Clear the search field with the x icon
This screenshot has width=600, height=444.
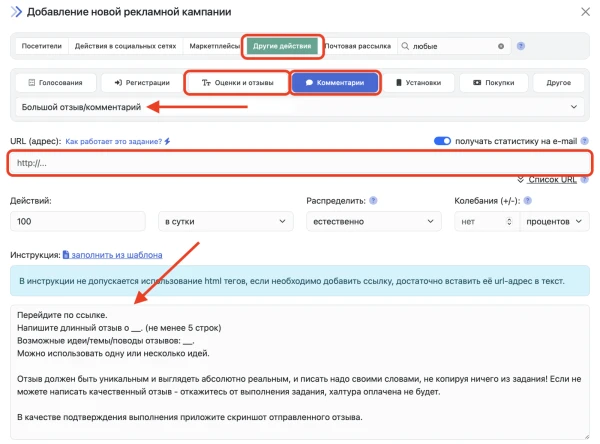501,46
